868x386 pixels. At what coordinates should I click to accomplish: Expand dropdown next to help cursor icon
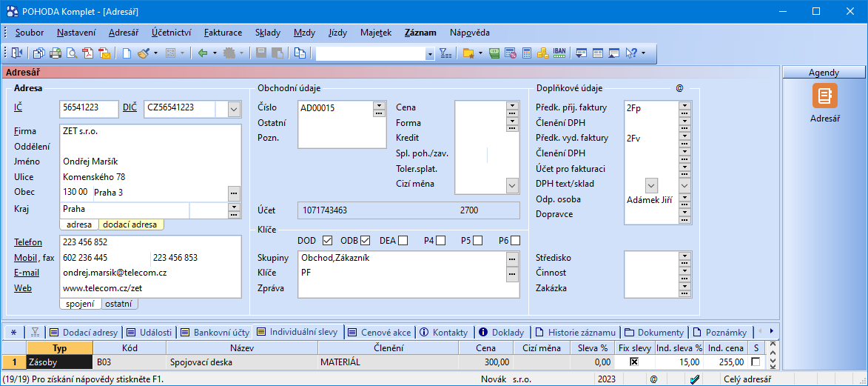tap(642, 53)
